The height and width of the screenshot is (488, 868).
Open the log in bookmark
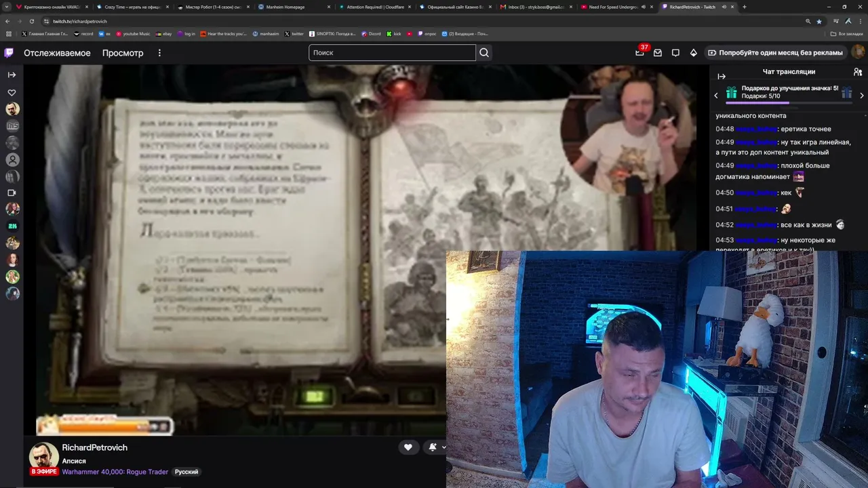186,33
